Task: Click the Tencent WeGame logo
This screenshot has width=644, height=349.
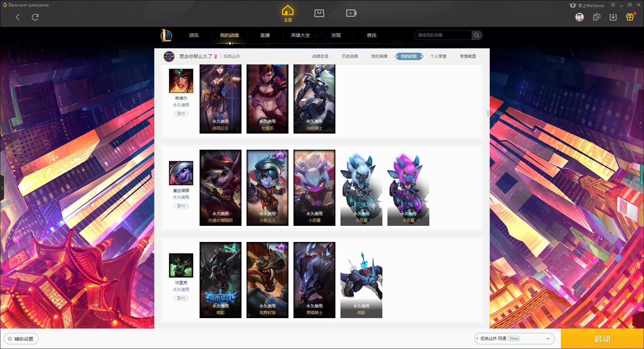Action: (26, 5)
